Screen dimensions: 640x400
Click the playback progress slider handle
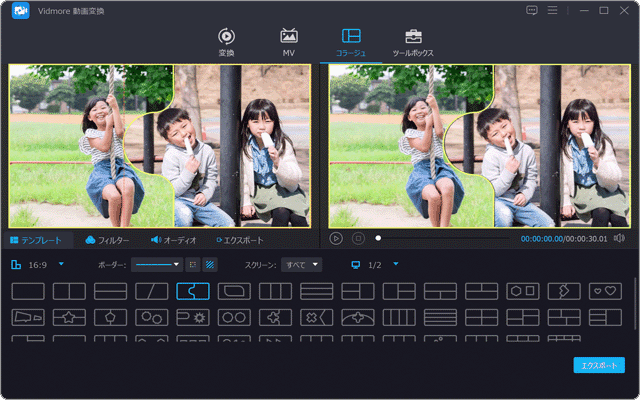[378, 238]
